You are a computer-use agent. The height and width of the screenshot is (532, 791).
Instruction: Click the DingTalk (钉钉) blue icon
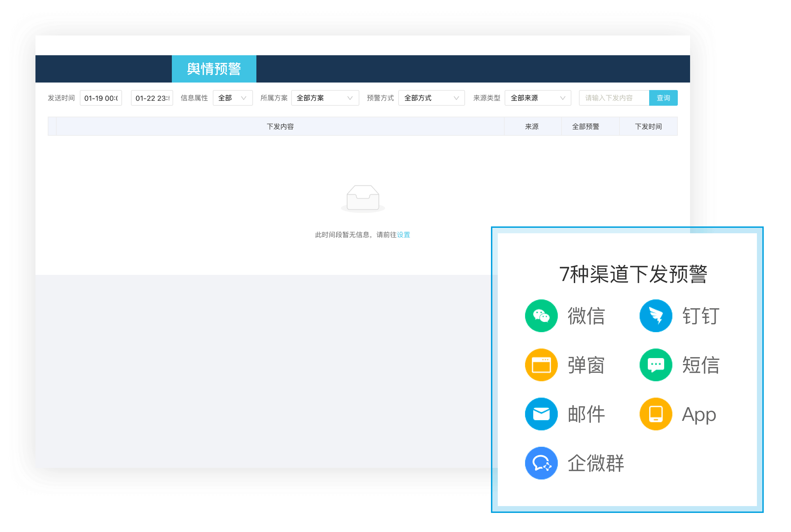(656, 315)
